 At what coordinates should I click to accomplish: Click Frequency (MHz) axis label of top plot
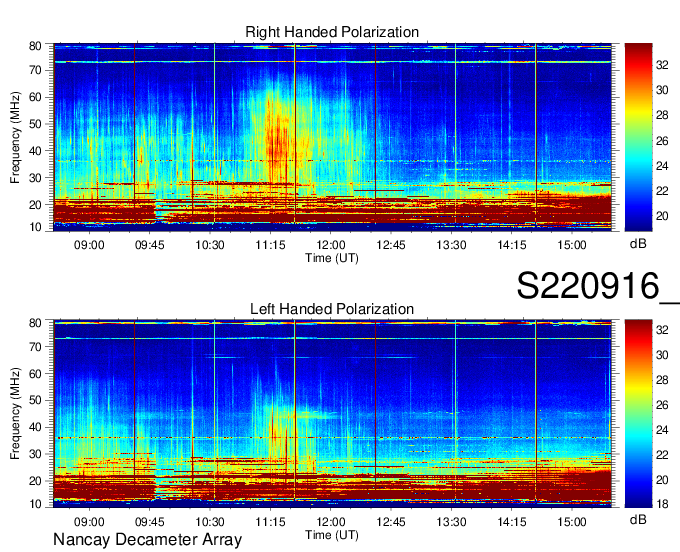coord(15,137)
